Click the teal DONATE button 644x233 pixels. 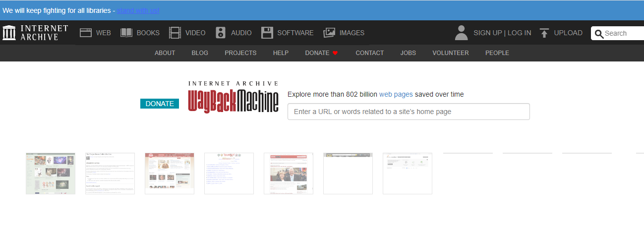160,104
